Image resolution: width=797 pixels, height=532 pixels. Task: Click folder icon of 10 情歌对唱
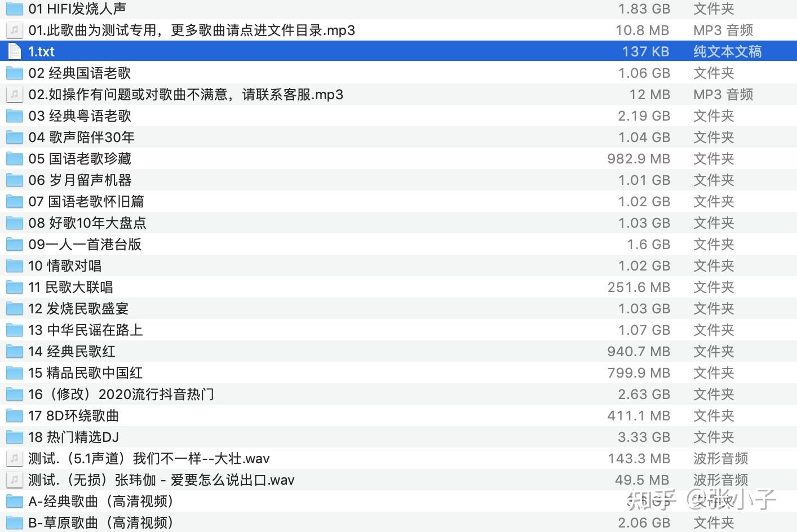(x=14, y=266)
